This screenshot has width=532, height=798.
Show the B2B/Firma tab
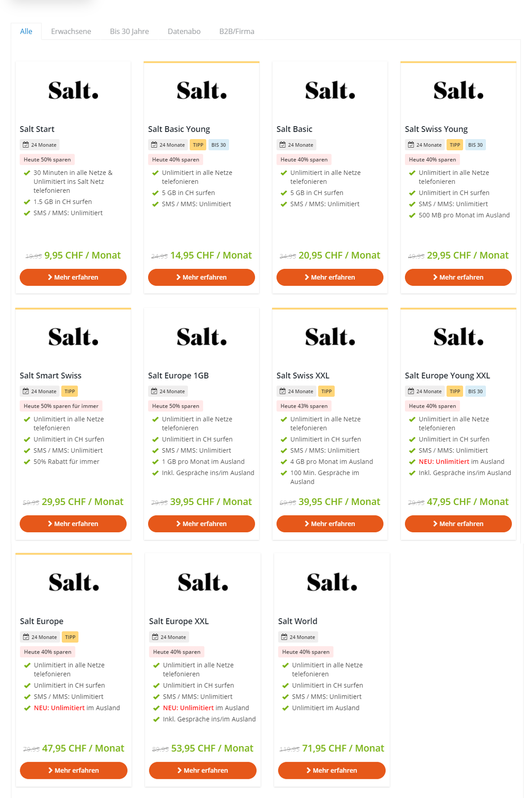237,31
